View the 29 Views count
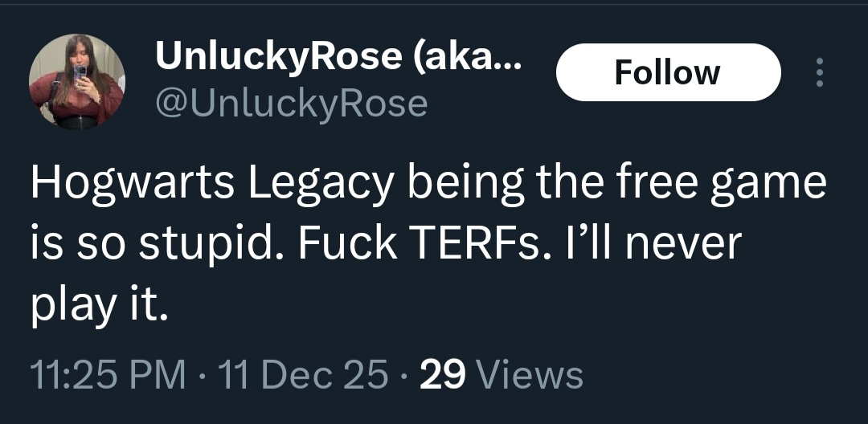 pyautogui.click(x=502, y=375)
